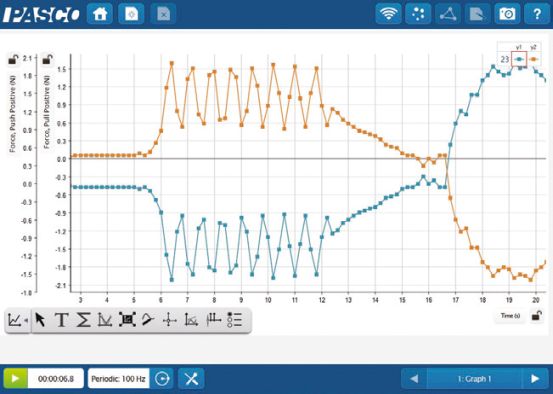Click the delete page icon
Viewport: 553px width, 394px height.
[x=163, y=14]
